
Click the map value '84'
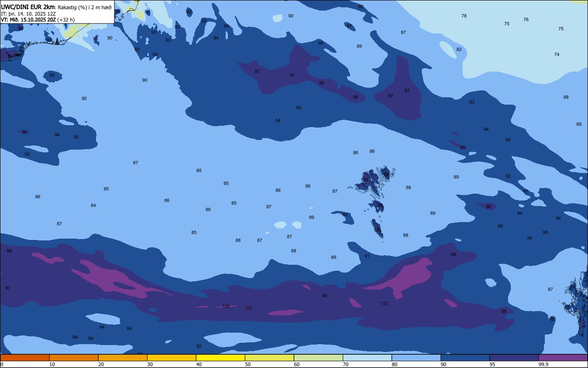tap(93, 206)
